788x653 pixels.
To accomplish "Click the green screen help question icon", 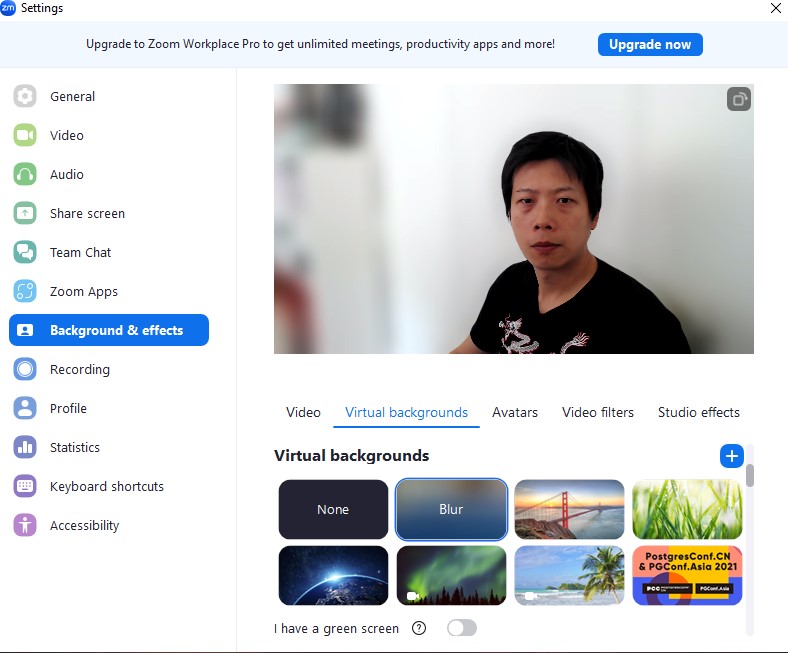I will click(x=419, y=629).
